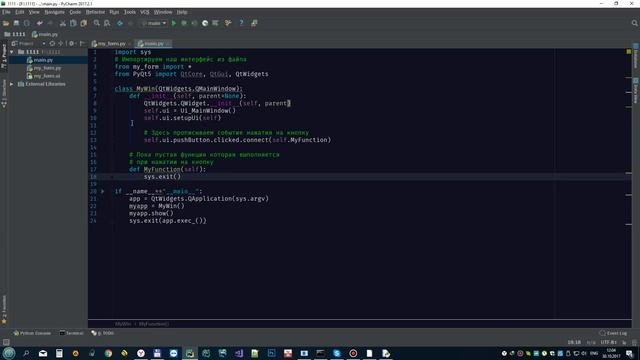The width and height of the screenshot is (640, 360).
Task: Switch to the main.py editor tab
Action: pyautogui.click(x=154, y=44)
